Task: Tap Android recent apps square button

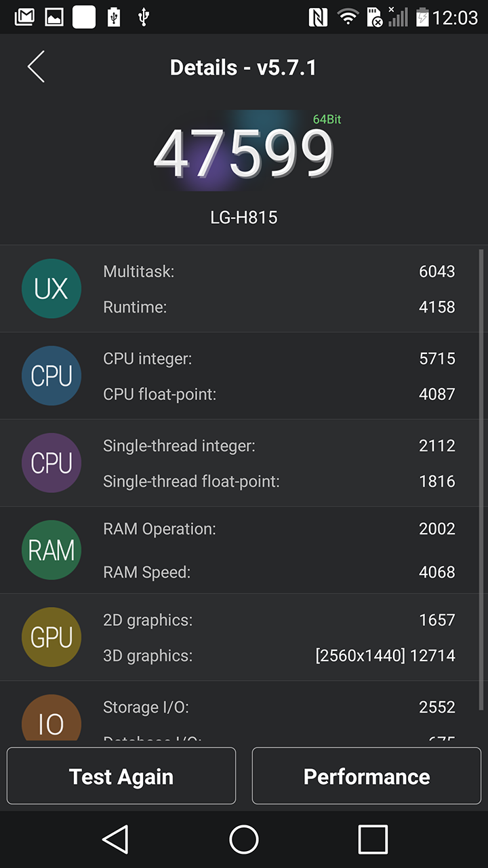Action: click(x=373, y=840)
